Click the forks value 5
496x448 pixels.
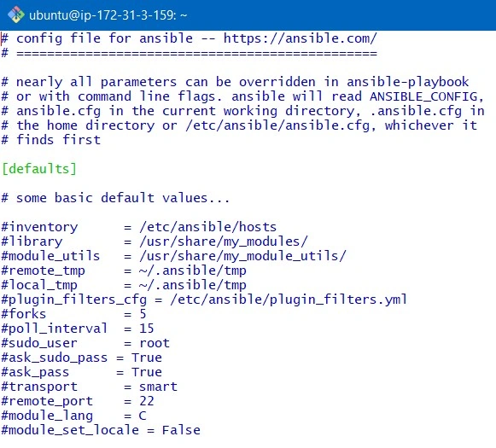tap(143, 314)
